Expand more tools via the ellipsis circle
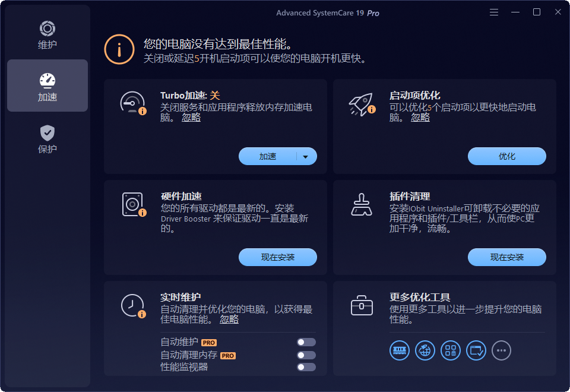Viewport: 570px width, 392px height. point(501,350)
